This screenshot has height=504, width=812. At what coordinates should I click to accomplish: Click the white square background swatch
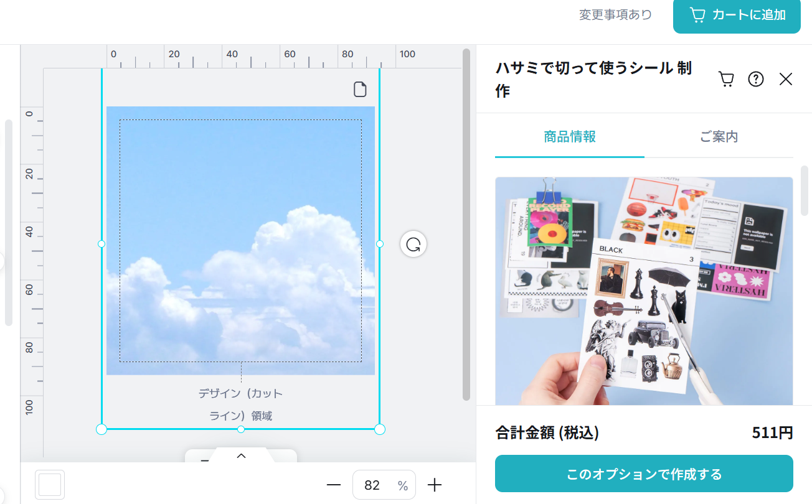tap(50, 485)
